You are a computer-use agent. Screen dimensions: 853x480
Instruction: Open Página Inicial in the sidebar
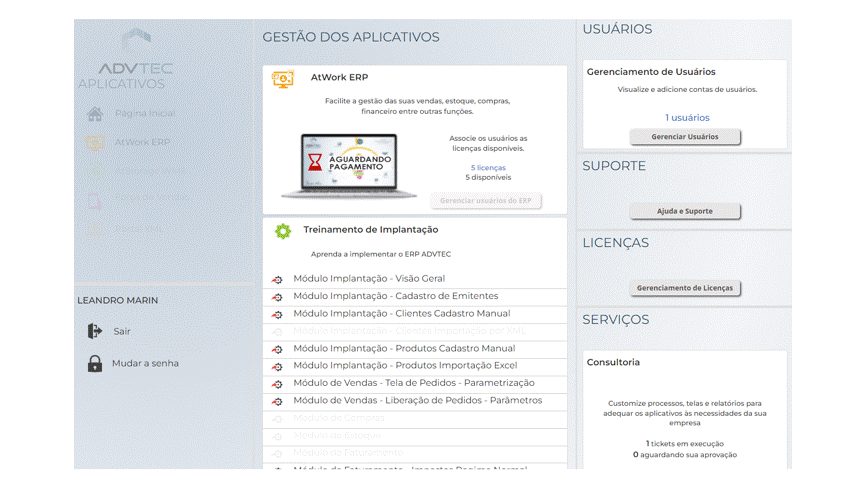tap(145, 113)
